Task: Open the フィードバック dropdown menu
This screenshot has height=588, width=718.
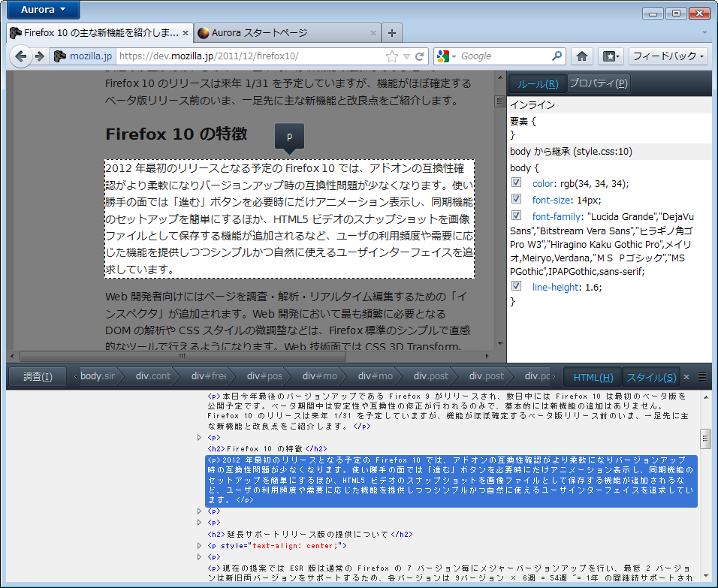Action: [668, 56]
